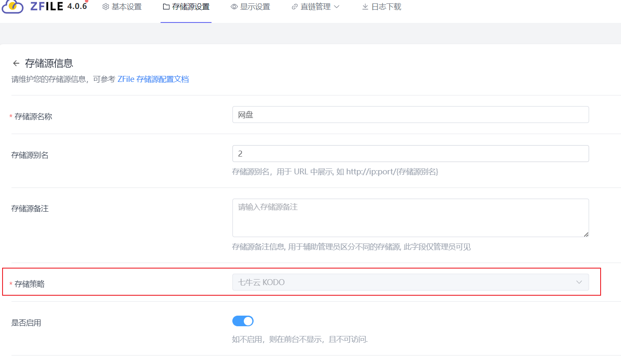Click the eye icon for 显示设置
Screen dimensions: 621x364
(234, 7)
